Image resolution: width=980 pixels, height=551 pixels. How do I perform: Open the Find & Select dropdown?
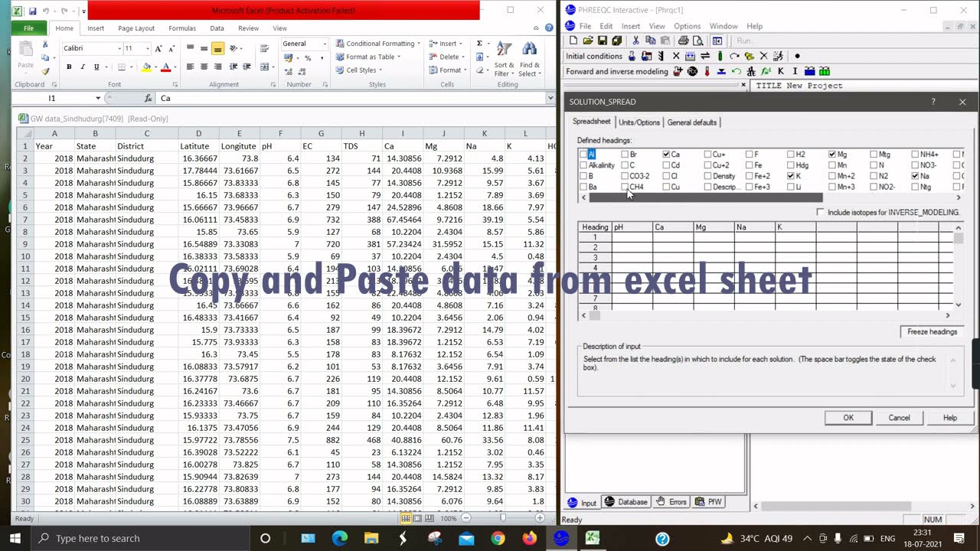click(x=529, y=60)
